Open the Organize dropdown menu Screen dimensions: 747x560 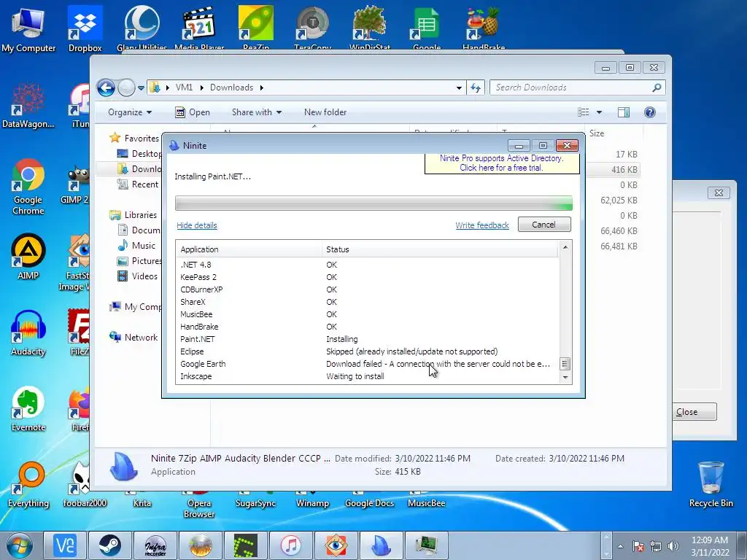point(130,112)
